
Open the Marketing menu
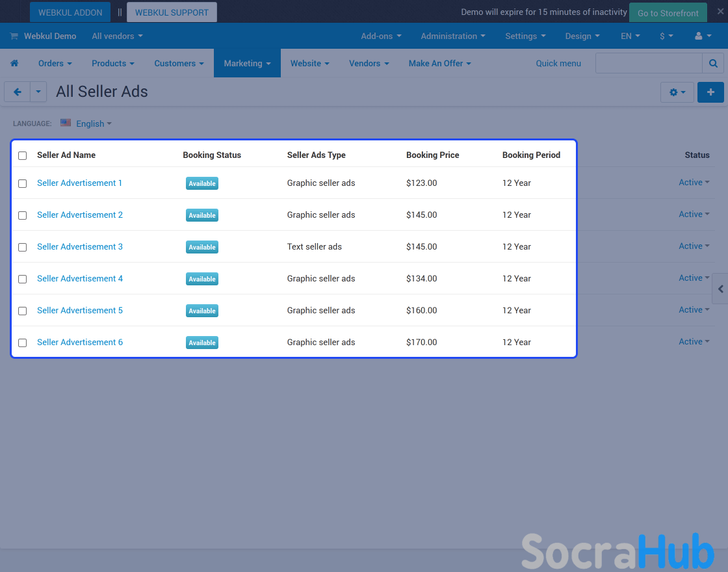[x=247, y=64]
